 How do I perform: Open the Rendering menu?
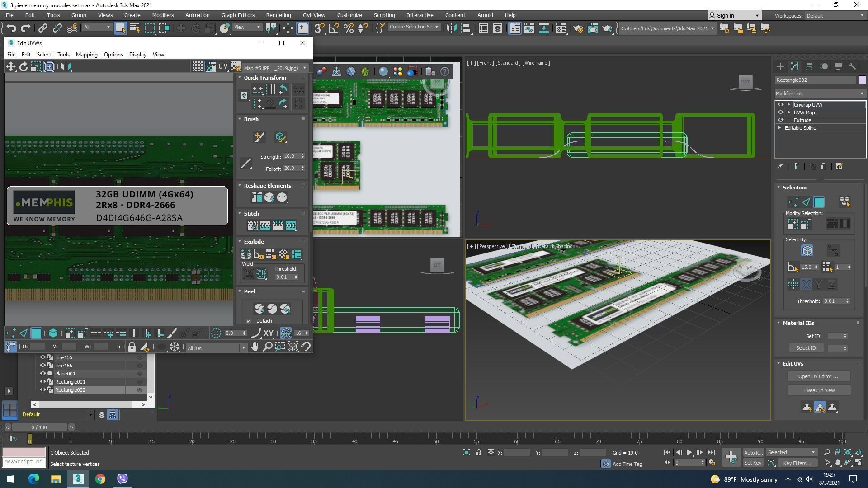pos(278,15)
